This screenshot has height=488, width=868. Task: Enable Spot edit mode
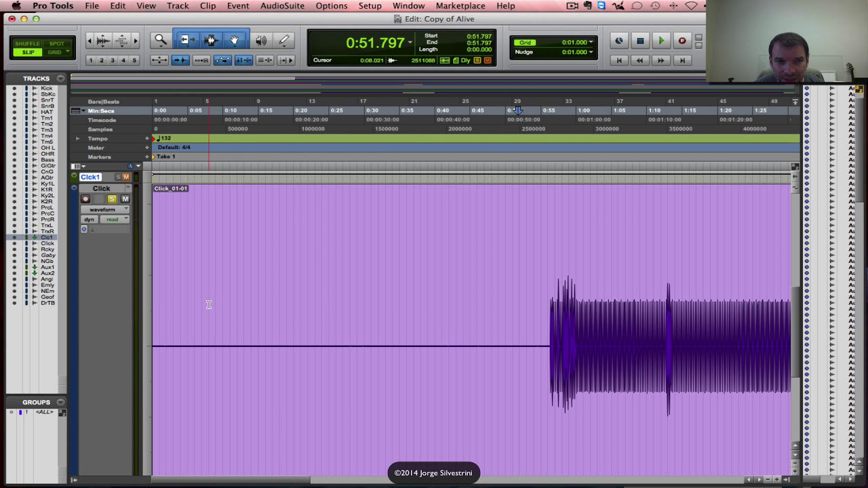(x=56, y=44)
